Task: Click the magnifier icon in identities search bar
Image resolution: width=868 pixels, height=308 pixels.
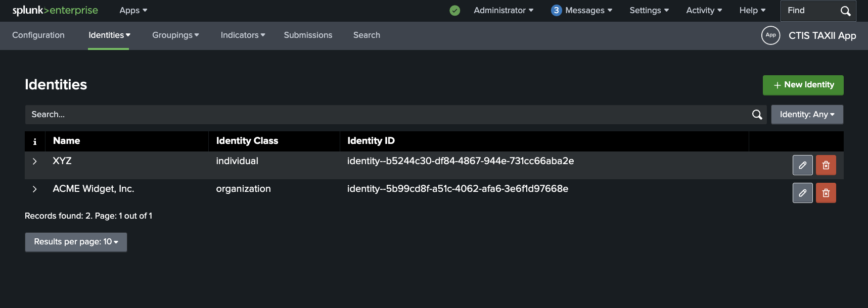Action: coord(757,115)
